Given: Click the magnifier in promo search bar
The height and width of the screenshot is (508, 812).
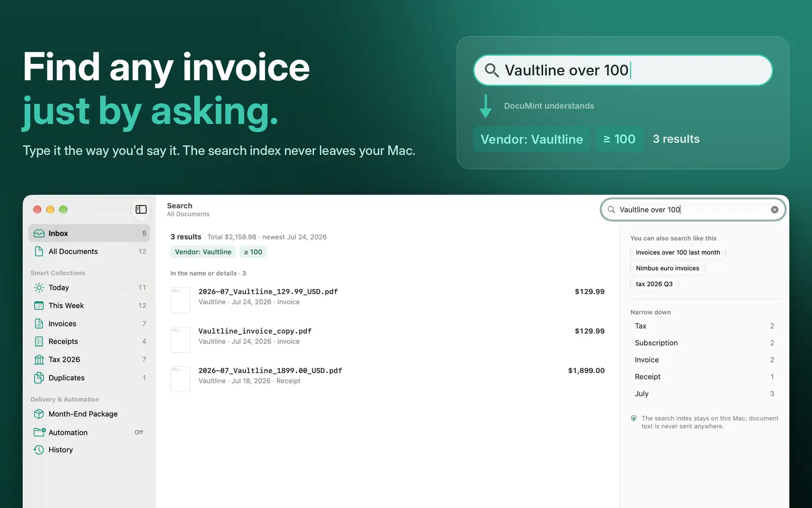Looking at the screenshot, I should pos(491,70).
